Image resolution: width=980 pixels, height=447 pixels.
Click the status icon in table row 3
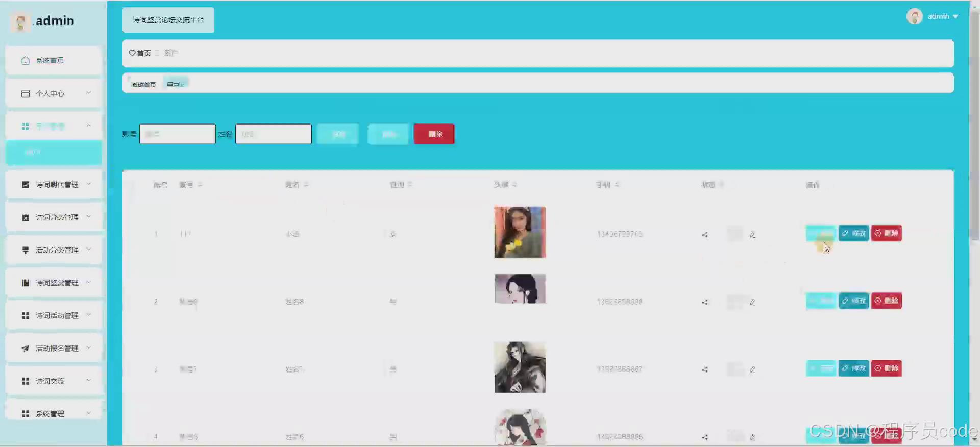[705, 369]
